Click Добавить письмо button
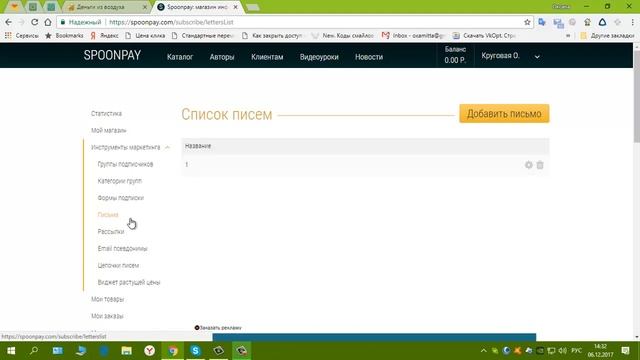This screenshot has height=360, width=640. pos(504,113)
